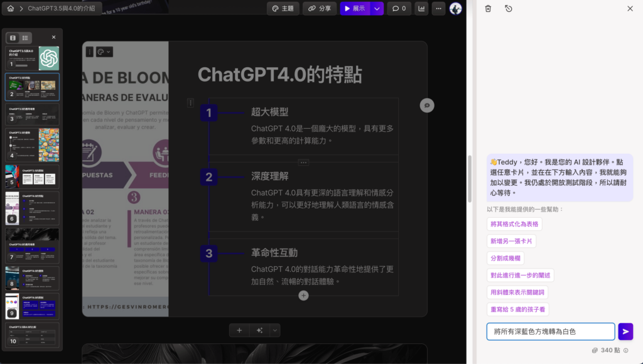
Task: Open the 展示 button's dropdown chevron
Action: 377,9
